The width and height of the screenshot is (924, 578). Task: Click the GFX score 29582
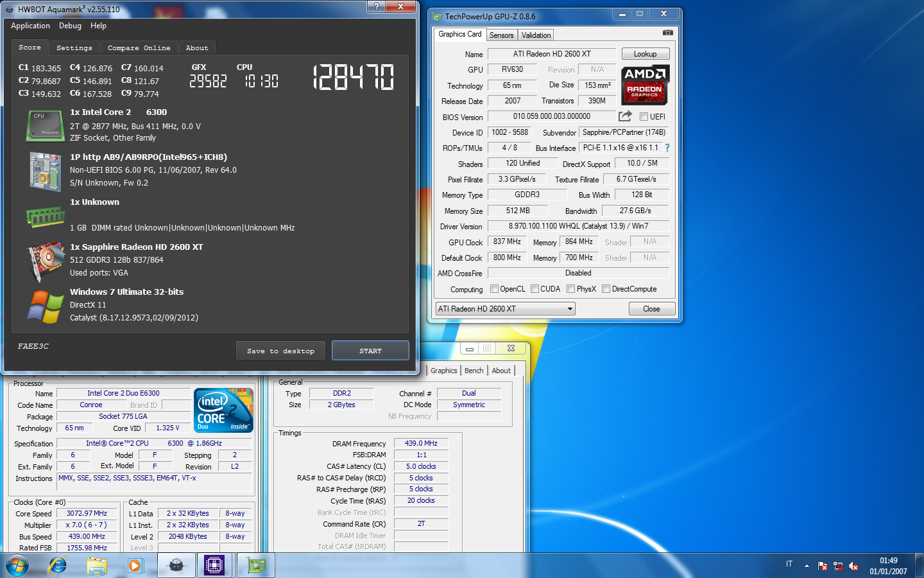click(209, 81)
